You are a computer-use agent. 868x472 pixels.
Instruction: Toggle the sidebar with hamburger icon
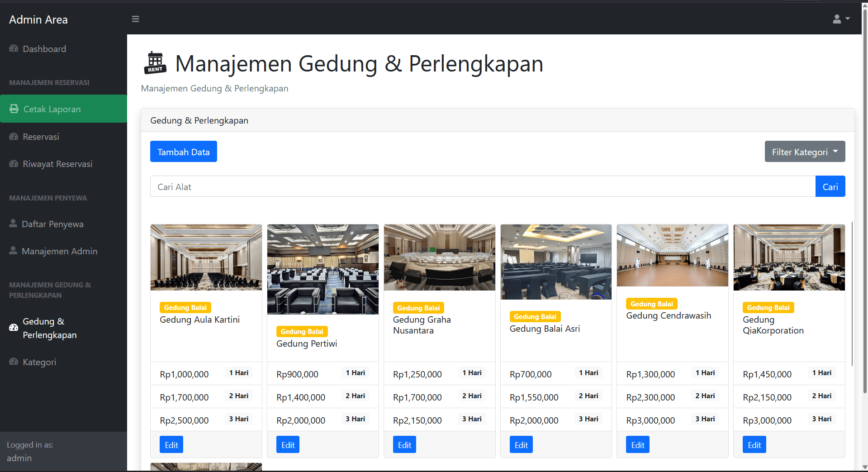click(135, 19)
